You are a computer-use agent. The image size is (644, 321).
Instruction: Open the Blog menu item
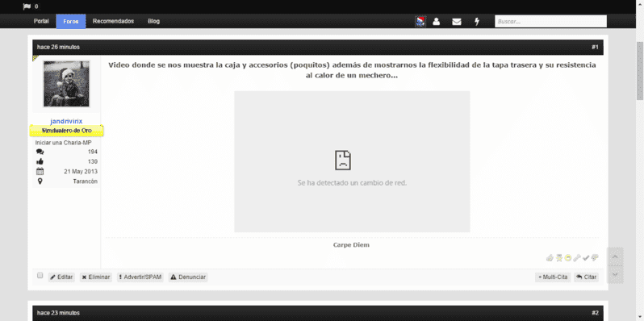153,21
